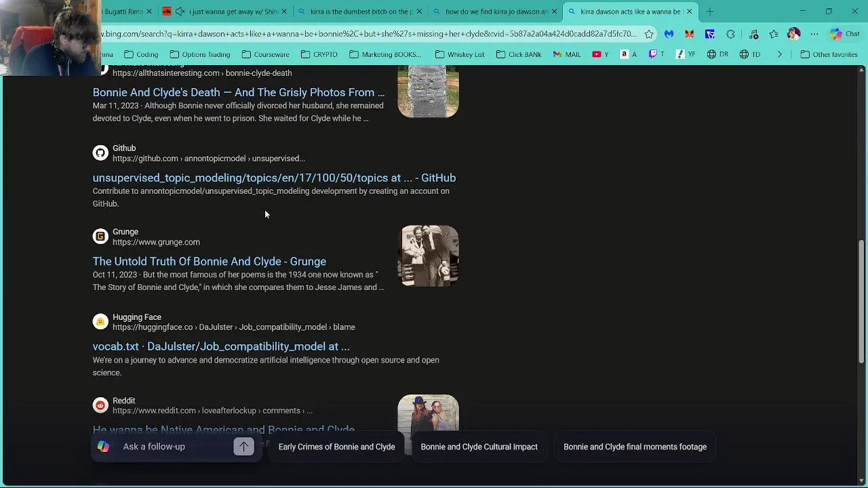This screenshot has width=868, height=488.
Task: Close the 'kirra is the dumbest' tab
Action: tap(419, 12)
